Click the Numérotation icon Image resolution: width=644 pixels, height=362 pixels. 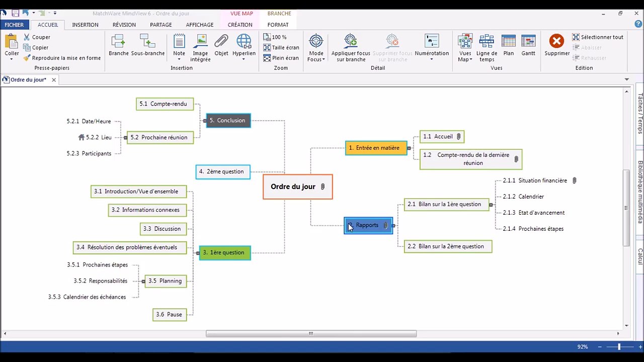(x=432, y=41)
